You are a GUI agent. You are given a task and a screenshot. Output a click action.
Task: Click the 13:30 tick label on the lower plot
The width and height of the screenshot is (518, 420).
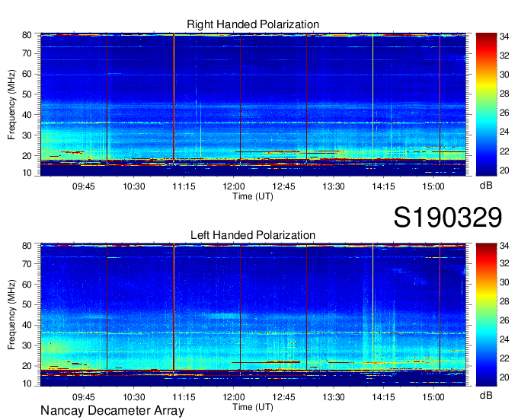pos(334,397)
